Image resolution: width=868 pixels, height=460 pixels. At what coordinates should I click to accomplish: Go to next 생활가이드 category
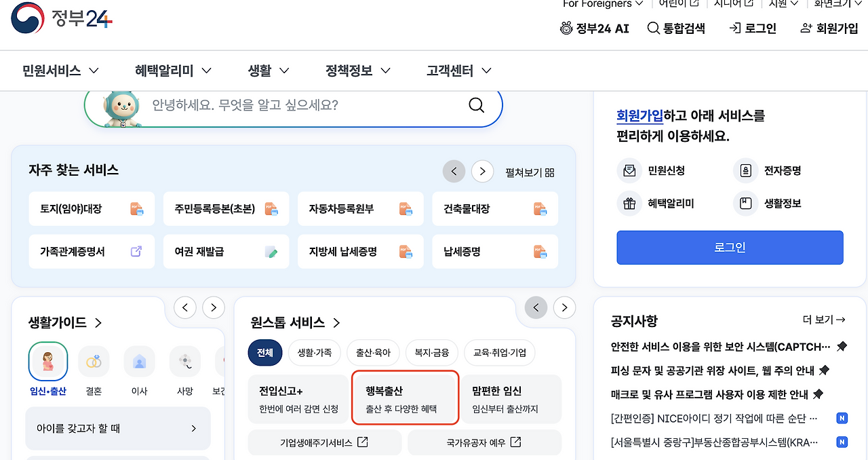213,307
